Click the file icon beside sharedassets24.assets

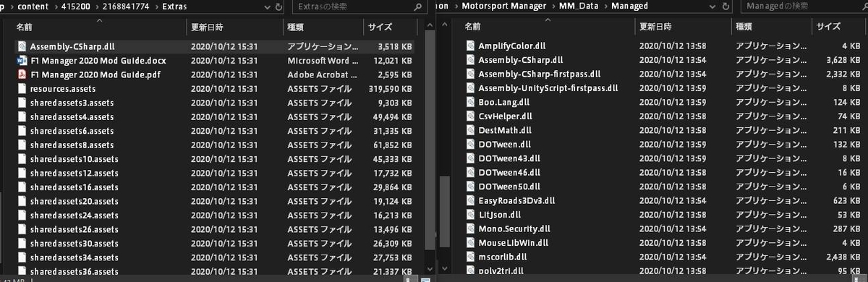21,215
